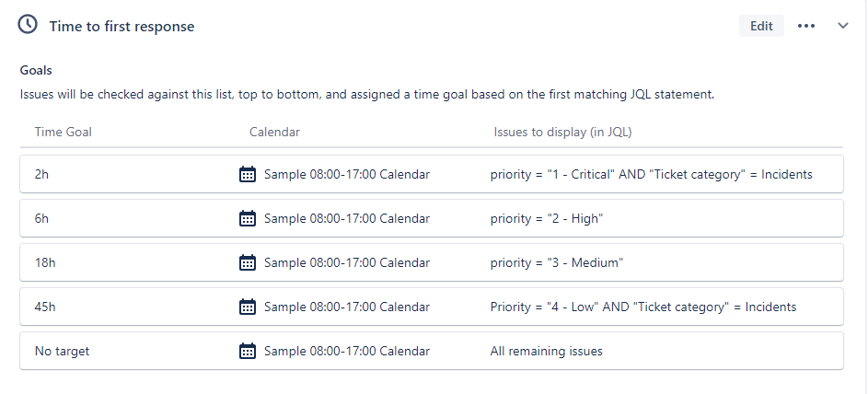Click the calendar icon in the No target row

(x=248, y=351)
